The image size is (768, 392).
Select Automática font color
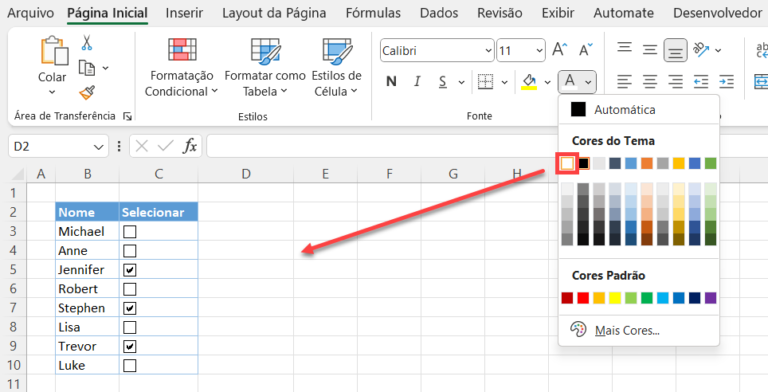tap(624, 110)
